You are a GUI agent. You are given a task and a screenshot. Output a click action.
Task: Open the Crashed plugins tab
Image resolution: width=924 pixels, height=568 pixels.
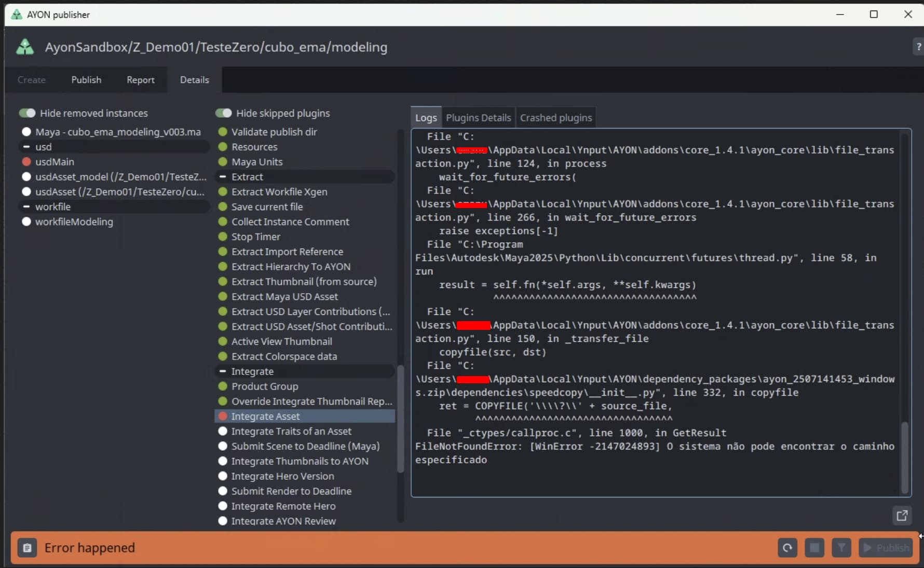click(x=555, y=118)
